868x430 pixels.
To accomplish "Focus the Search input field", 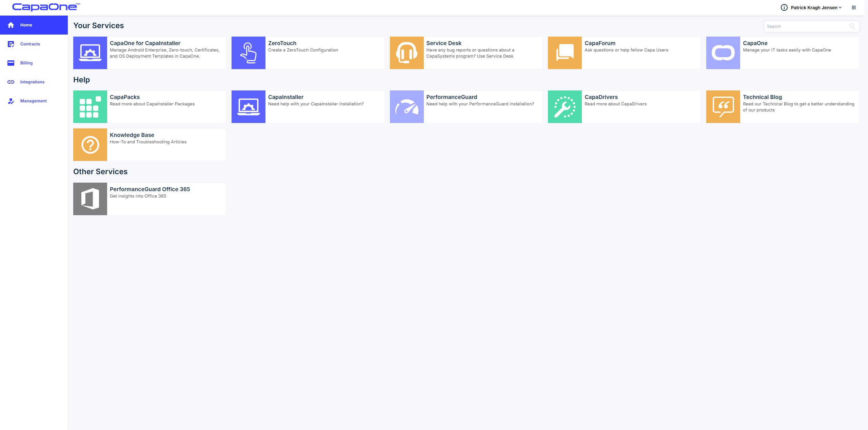I will pyautogui.click(x=811, y=26).
